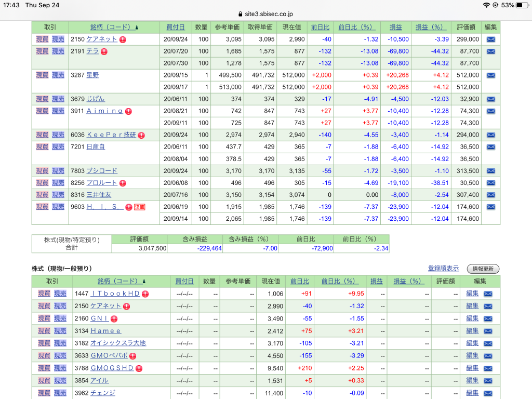The image size is (532, 399).
Task: Open 現売 for 9603 H.I.S.
Action: tap(58, 207)
